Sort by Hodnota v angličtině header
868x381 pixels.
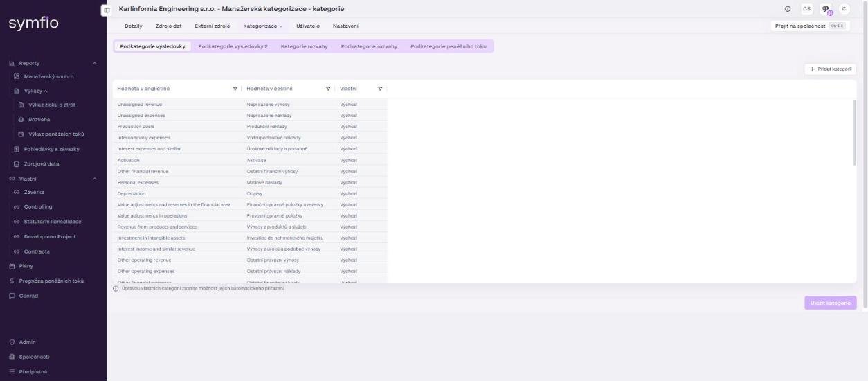click(x=143, y=89)
